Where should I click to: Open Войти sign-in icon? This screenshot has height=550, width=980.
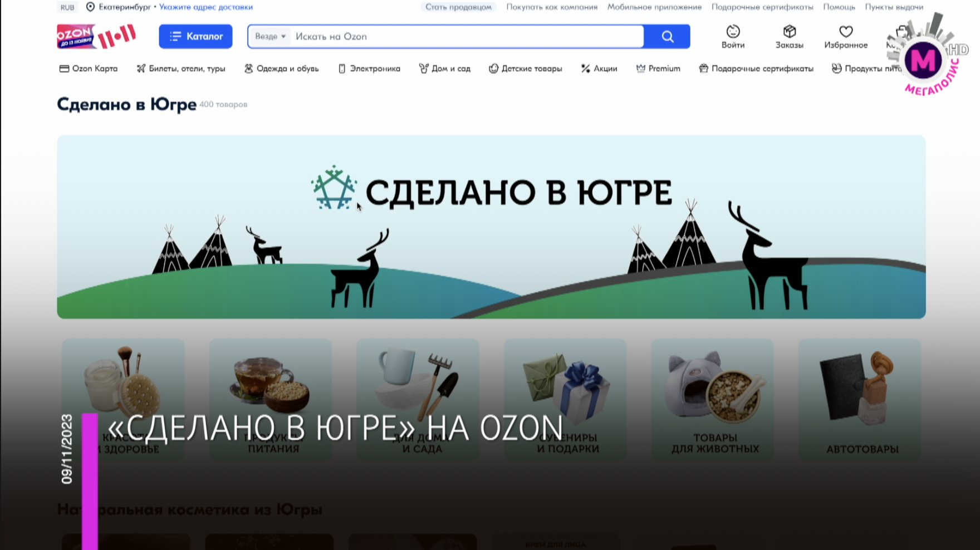click(733, 37)
